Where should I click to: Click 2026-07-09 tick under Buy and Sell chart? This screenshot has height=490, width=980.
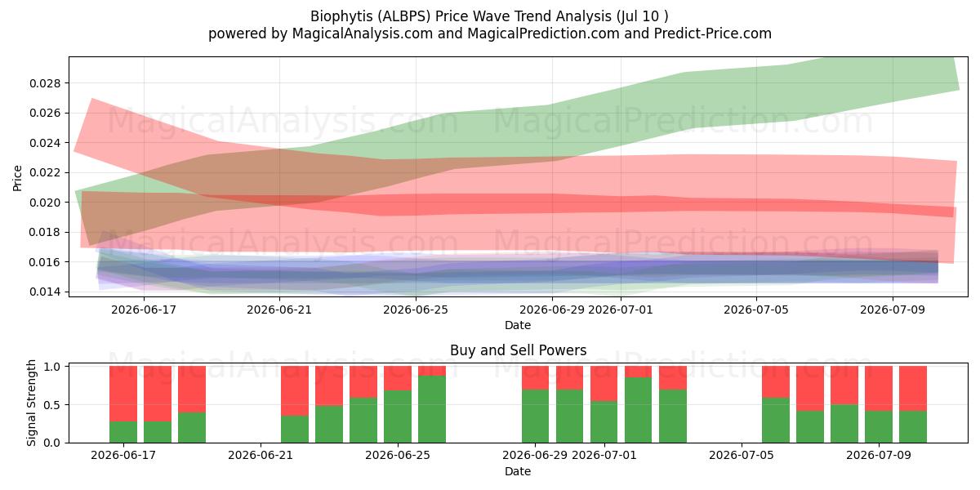[879, 456]
